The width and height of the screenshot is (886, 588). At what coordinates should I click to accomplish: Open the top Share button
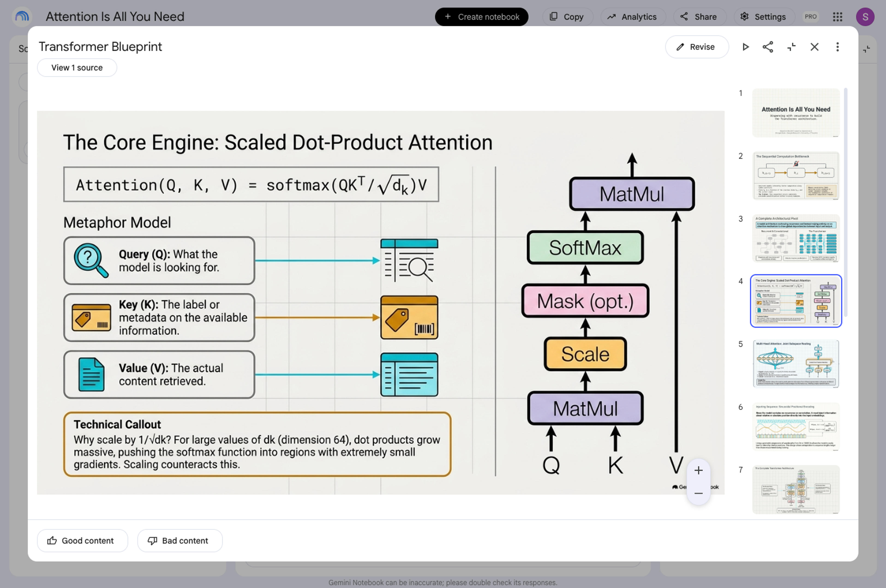click(x=699, y=17)
